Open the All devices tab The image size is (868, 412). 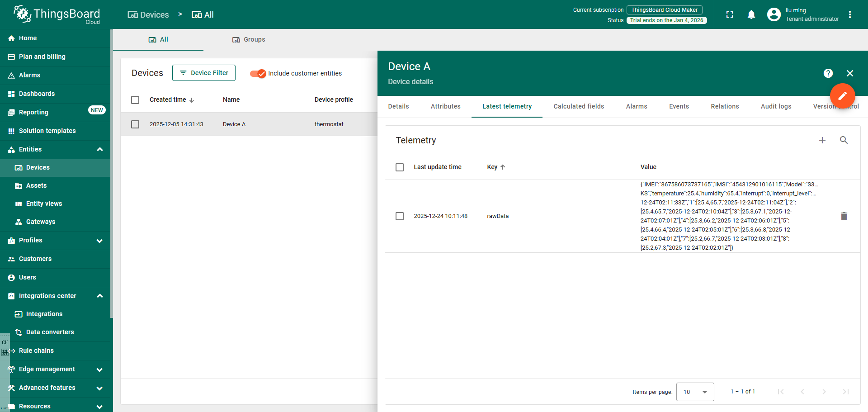click(158, 40)
